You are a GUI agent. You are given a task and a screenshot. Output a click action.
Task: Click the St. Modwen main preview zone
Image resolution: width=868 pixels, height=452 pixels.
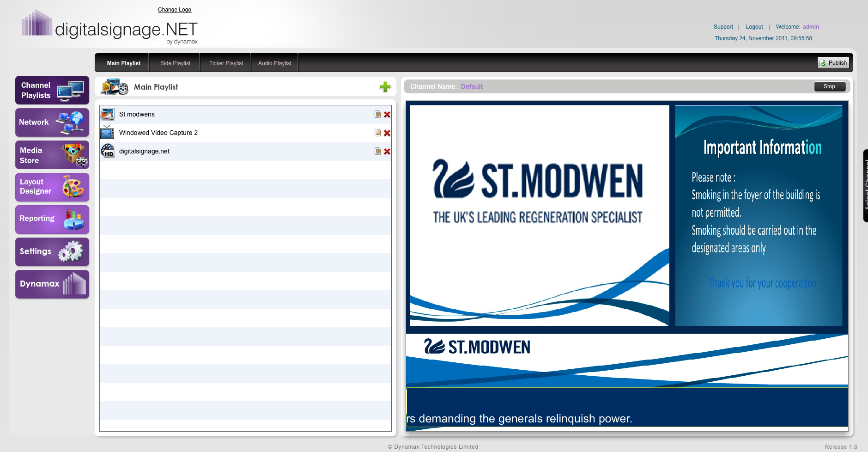click(x=540, y=215)
